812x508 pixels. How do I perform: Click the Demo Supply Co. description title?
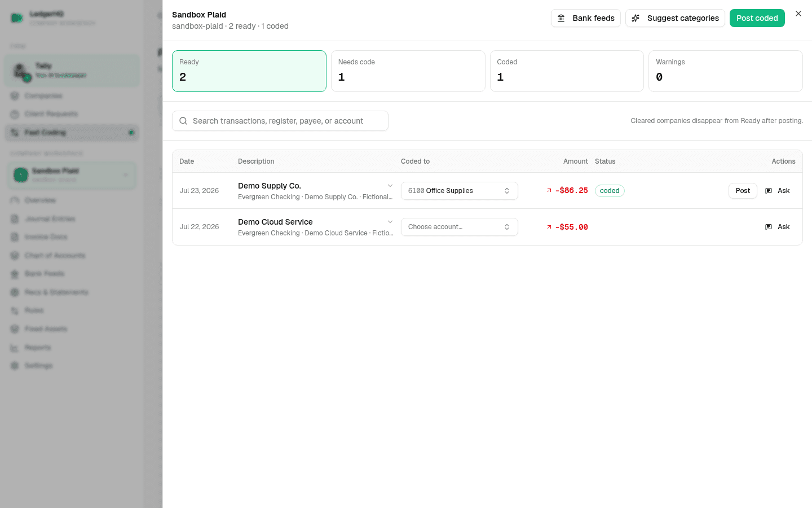270,186
